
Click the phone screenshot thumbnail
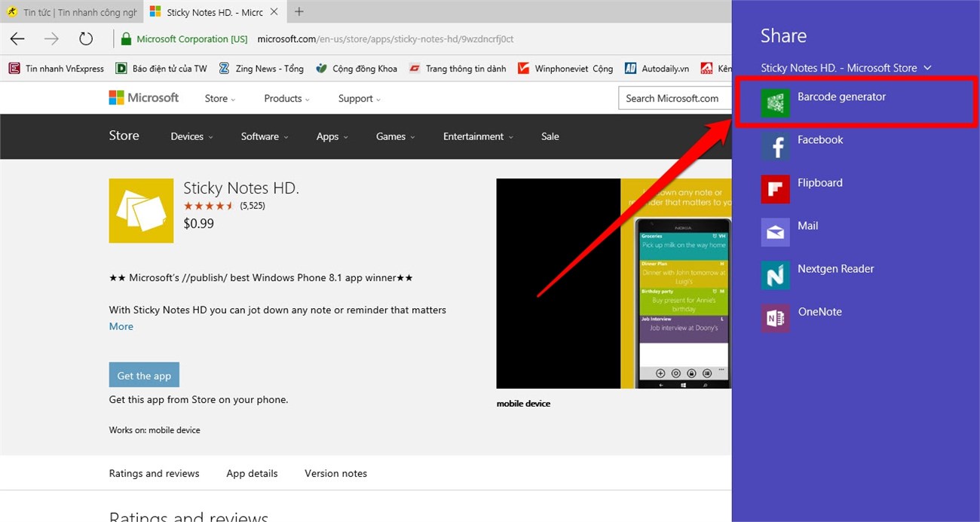pyautogui.click(x=614, y=283)
